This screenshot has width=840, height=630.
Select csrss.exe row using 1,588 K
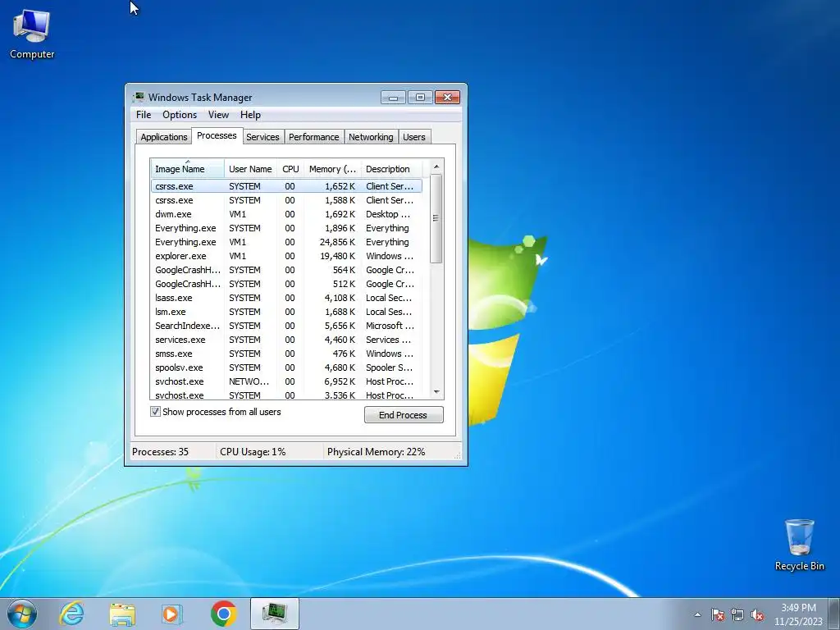pos(286,200)
